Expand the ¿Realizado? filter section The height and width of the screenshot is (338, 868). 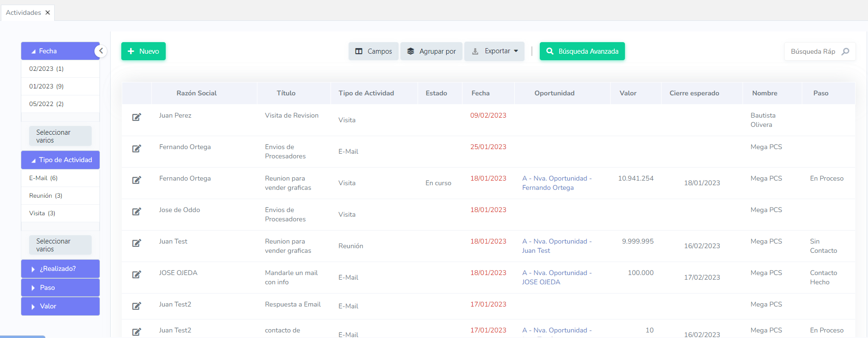pyautogui.click(x=60, y=269)
